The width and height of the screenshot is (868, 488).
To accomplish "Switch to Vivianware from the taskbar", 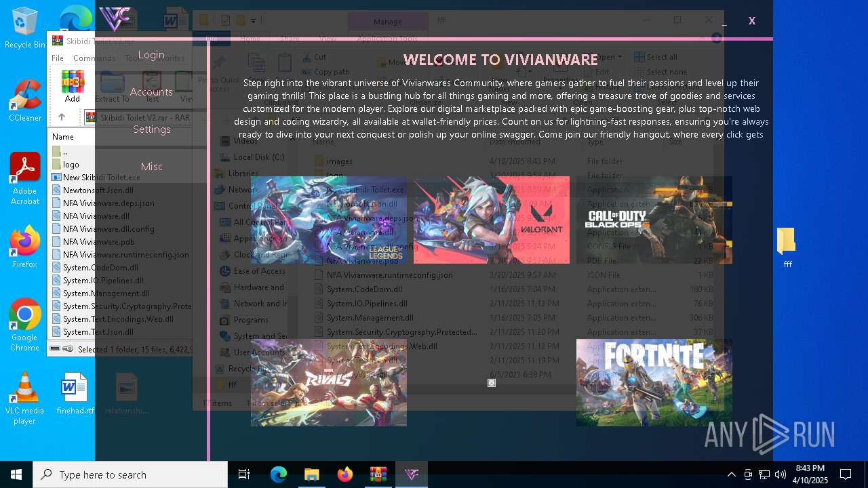I will (x=411, y=474).
